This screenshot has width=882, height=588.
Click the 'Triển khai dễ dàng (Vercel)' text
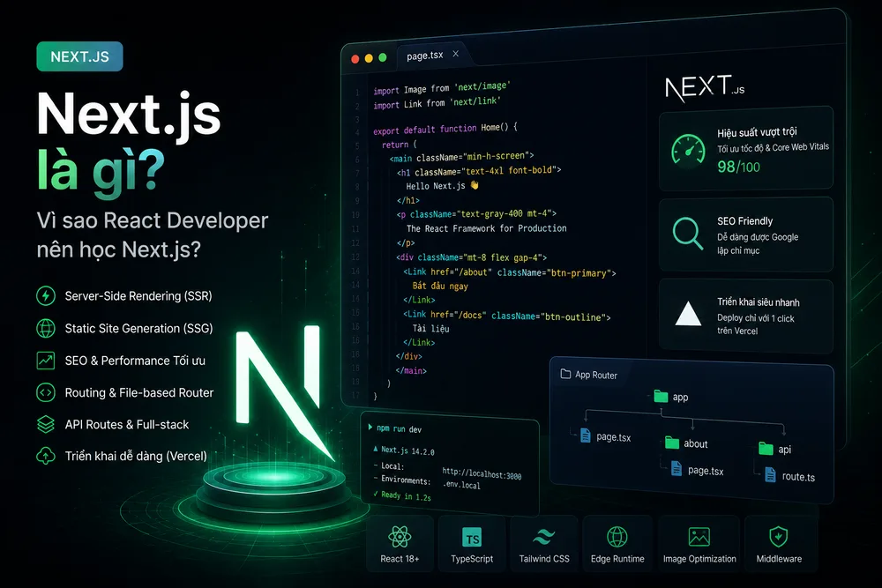coord(136,456)
